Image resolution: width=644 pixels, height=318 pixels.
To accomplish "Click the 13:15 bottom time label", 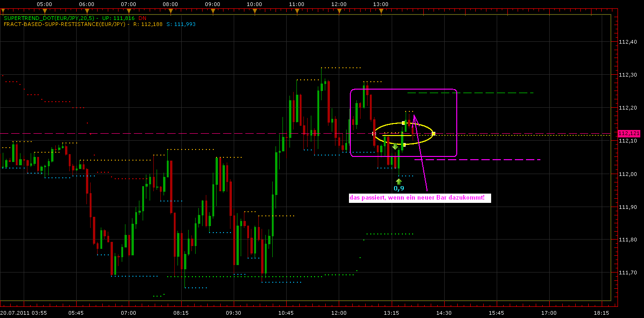I will pos(391,313).
